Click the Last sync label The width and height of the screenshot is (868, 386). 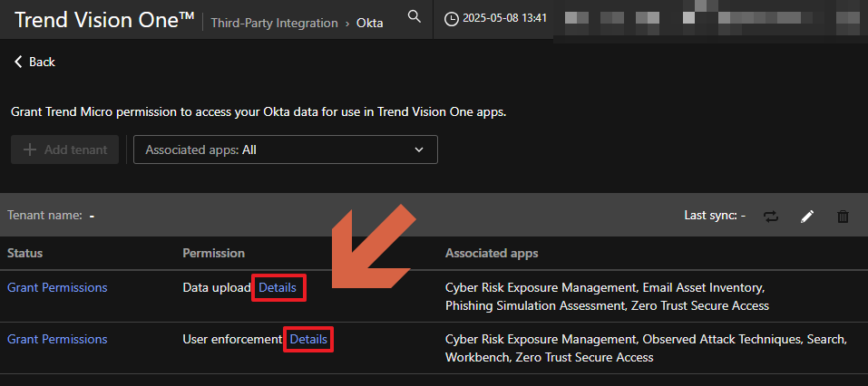(x=714, y=216)
